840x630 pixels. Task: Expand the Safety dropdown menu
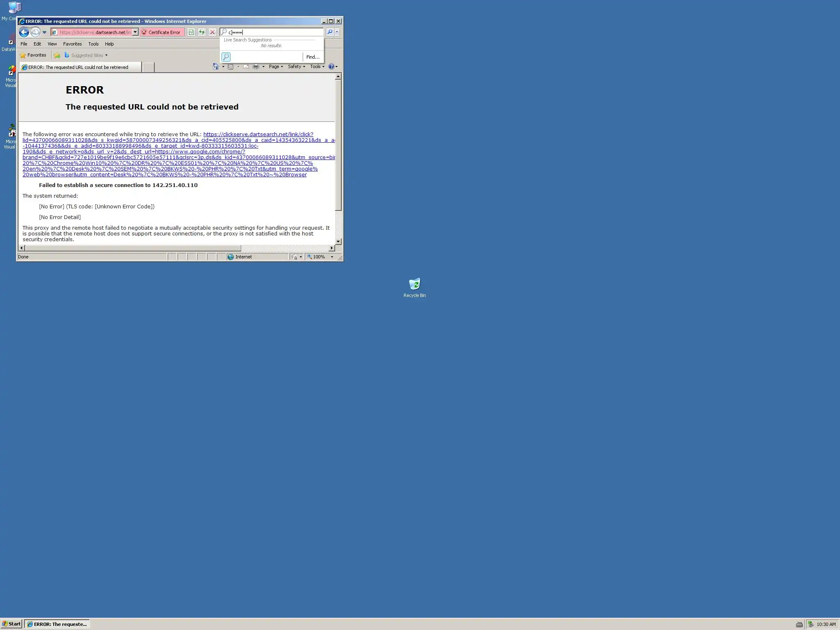[296, 66]
